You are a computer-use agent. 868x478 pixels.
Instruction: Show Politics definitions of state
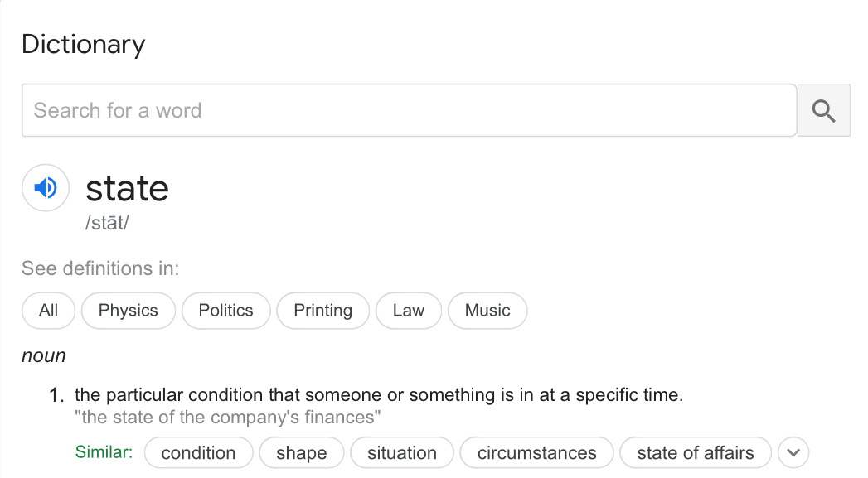pos(225,311)
